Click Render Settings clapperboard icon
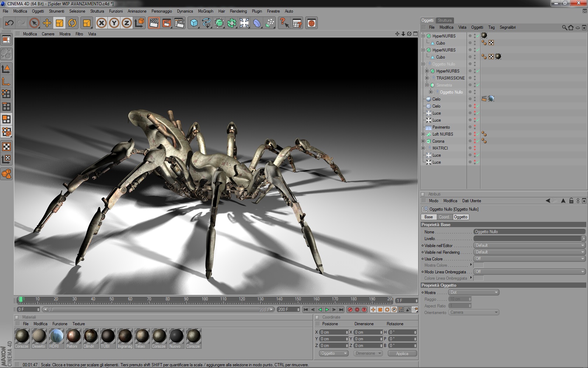 click(x=179, y=23)
